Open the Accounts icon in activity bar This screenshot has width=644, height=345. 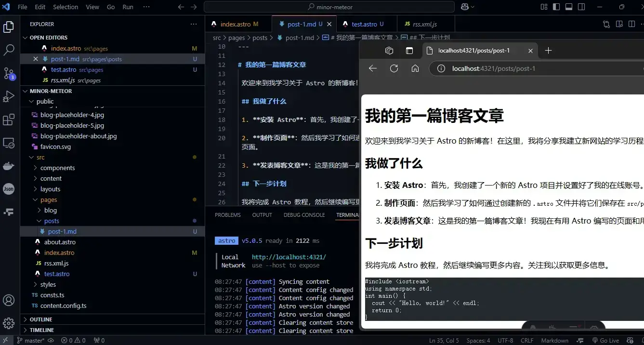point(9,300)
